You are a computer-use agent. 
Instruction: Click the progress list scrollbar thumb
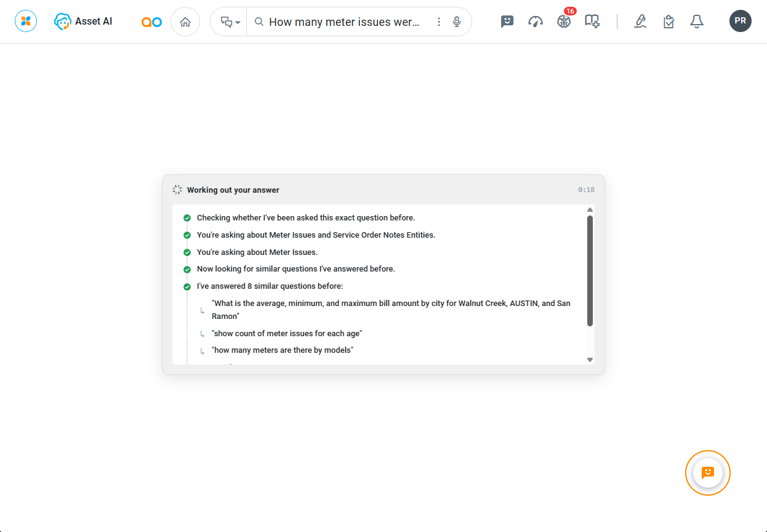(590, 271)
